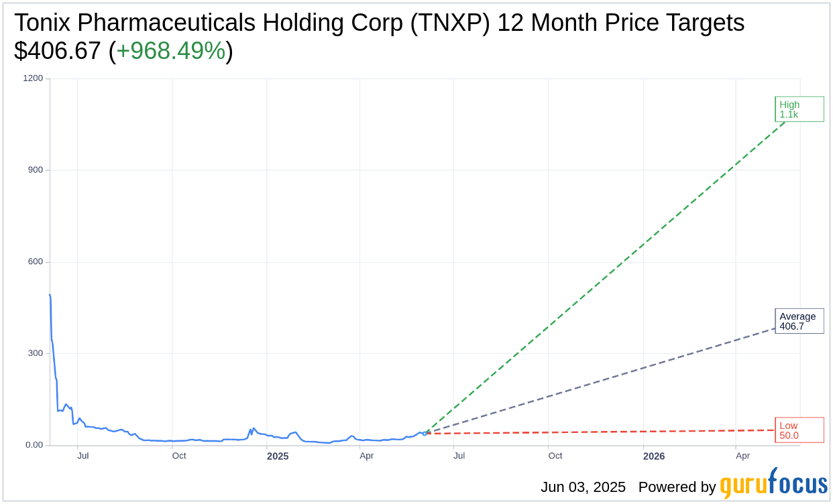Click the Tonix Pharmaceuticals chart title

[379, 23]
